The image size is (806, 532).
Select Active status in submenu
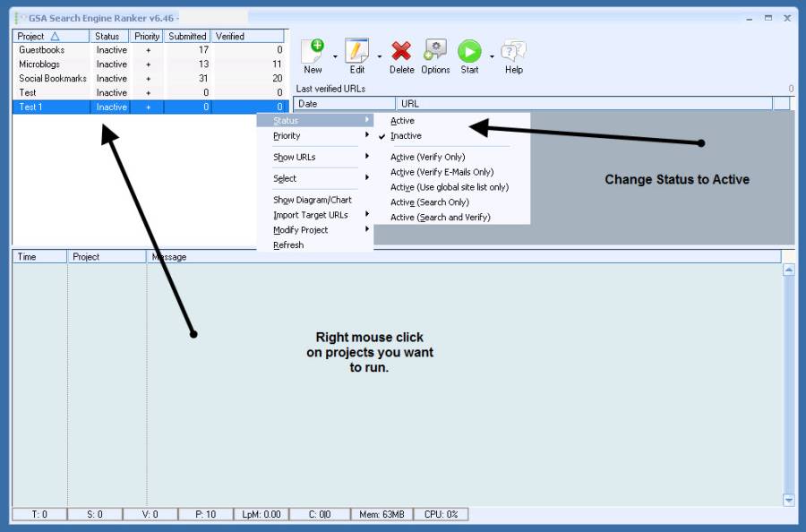tap(402, 121)
